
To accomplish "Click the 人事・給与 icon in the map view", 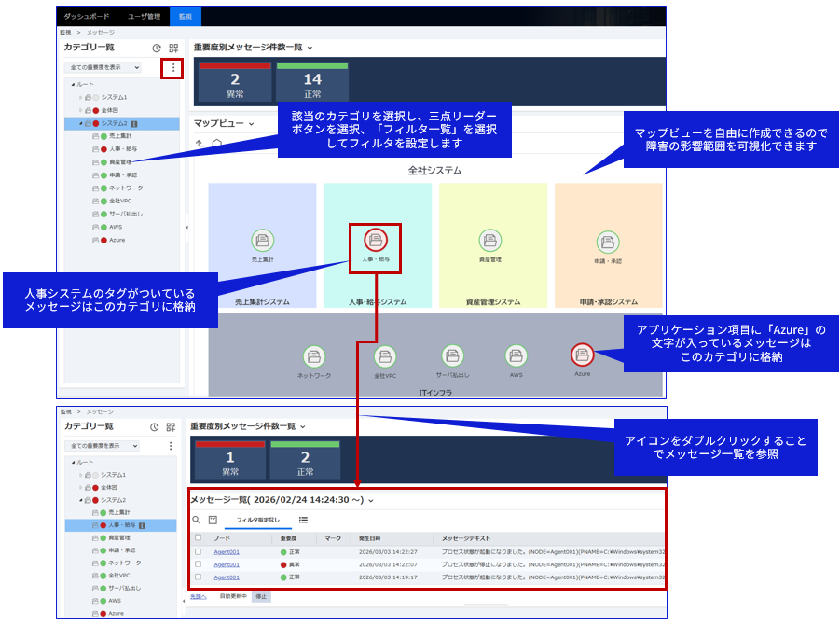I will coord(375,241).
